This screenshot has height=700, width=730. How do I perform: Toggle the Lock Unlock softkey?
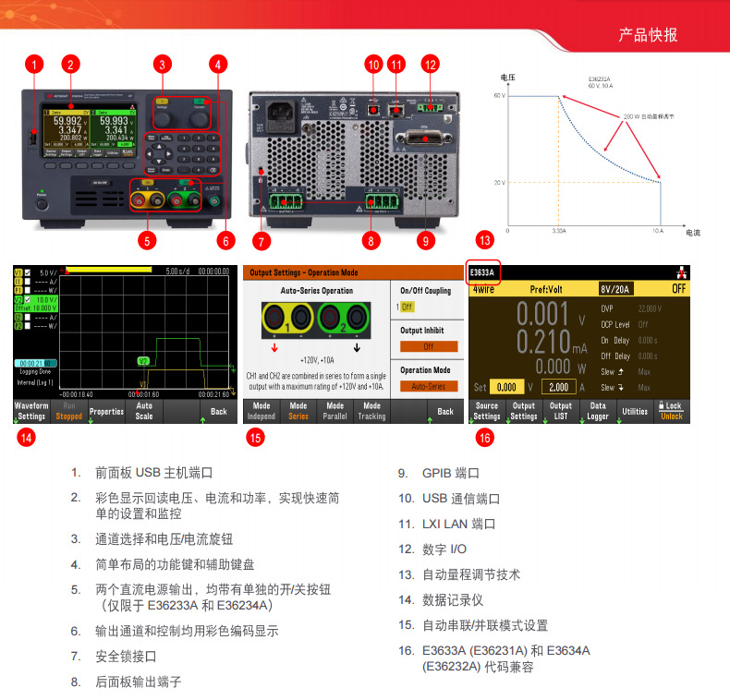coord(672,411)
